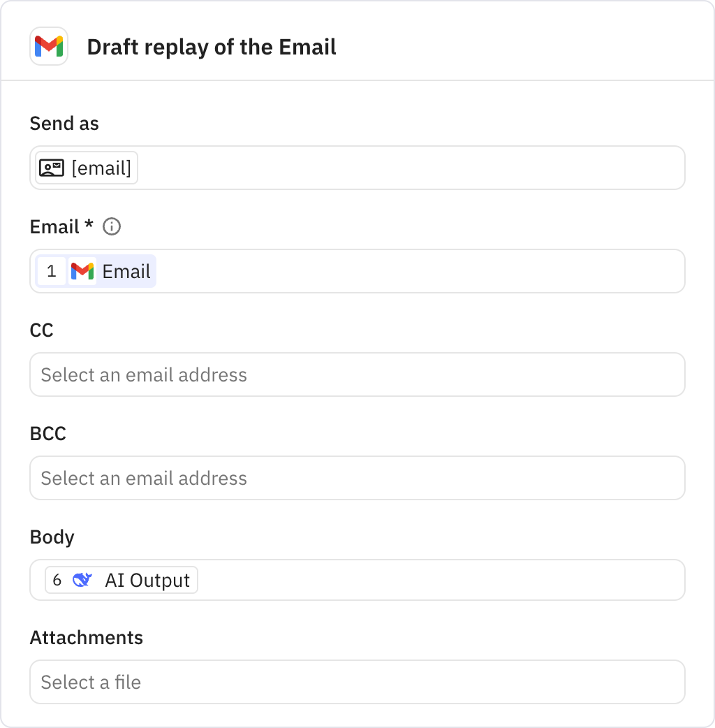Select the Gmail icon inside the Email token
This screenshot has width=715, height=728.
point(82,271)
